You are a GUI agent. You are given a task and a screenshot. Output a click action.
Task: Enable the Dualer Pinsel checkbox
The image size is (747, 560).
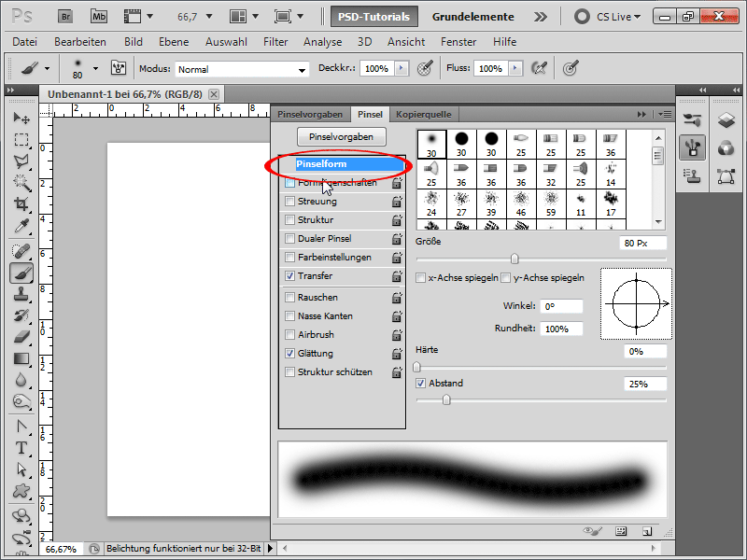pyautogui.click(x=289, y=238)
